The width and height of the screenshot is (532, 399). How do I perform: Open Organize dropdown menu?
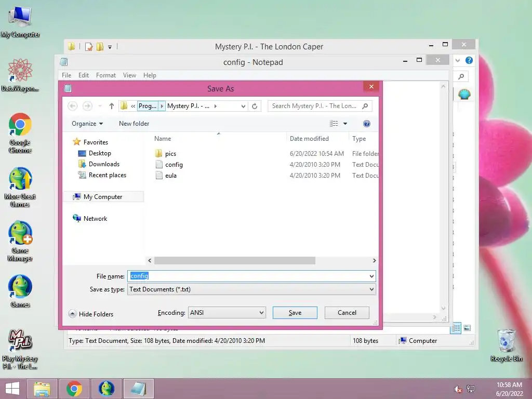point(87,124)
